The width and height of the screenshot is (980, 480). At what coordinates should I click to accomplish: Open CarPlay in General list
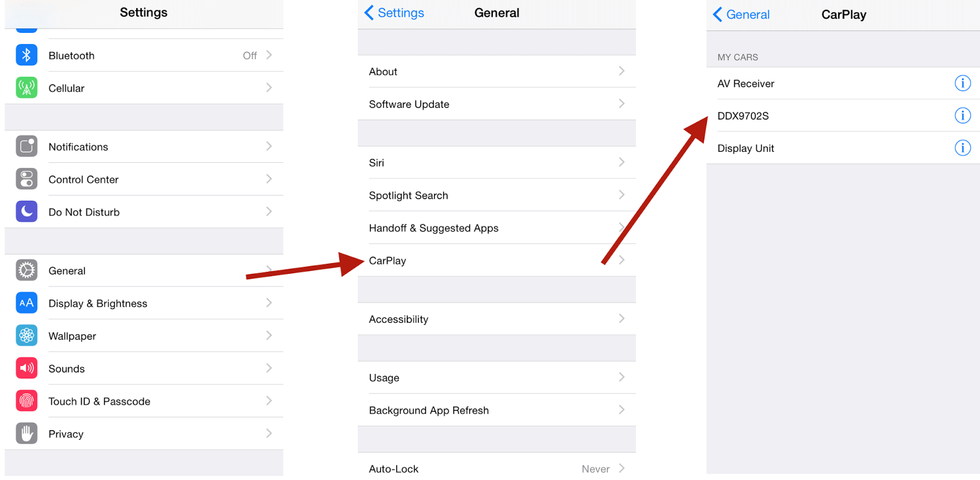tap(497, 260)
